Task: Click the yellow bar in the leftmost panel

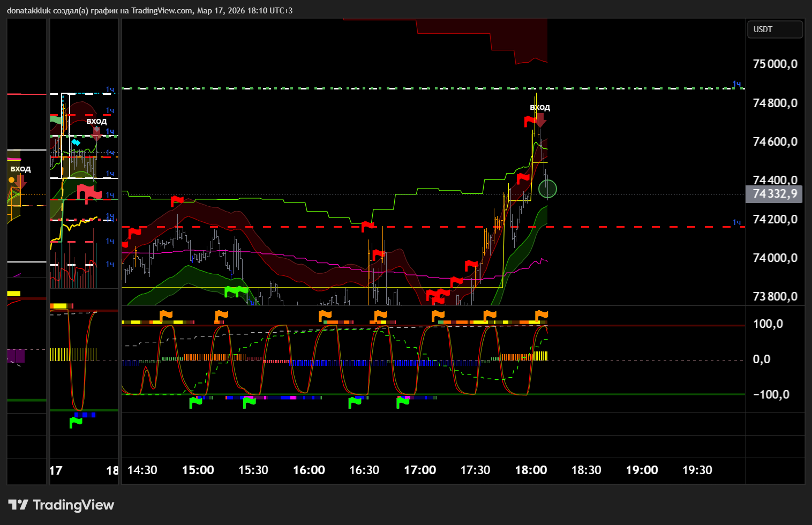Action: click(13, 294)
